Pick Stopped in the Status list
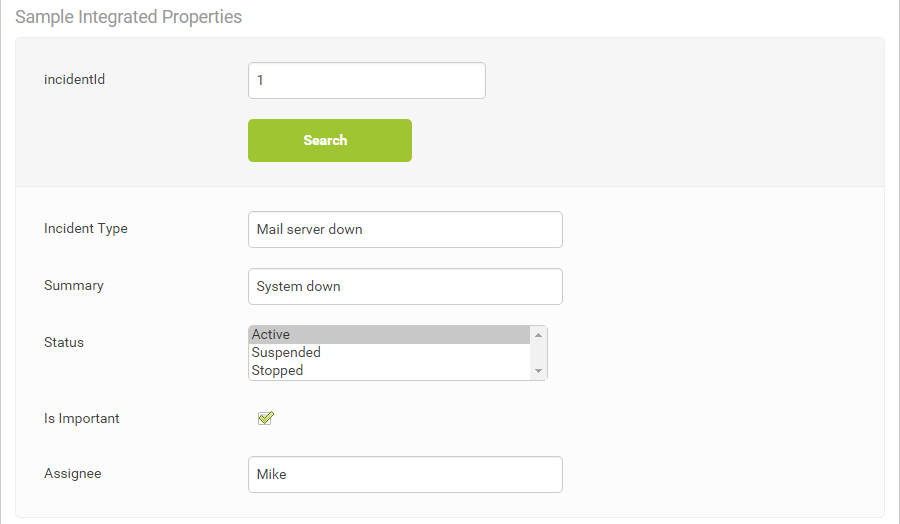 390,370
